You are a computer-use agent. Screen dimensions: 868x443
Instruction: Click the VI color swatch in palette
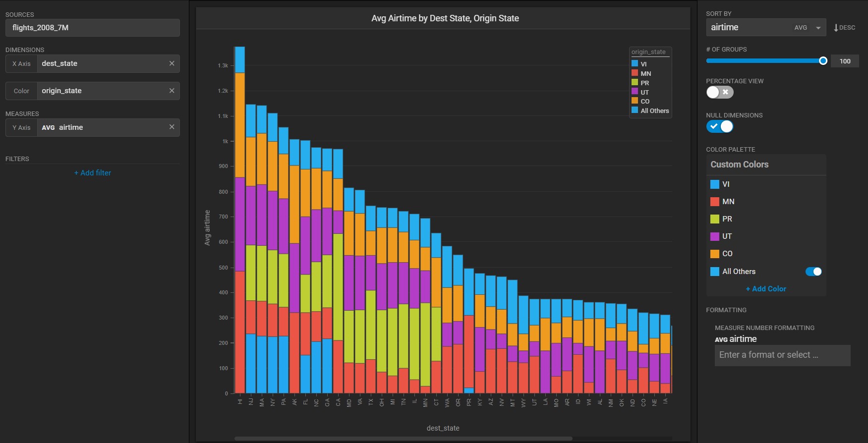pyautogui.click(x=714, y=184)
